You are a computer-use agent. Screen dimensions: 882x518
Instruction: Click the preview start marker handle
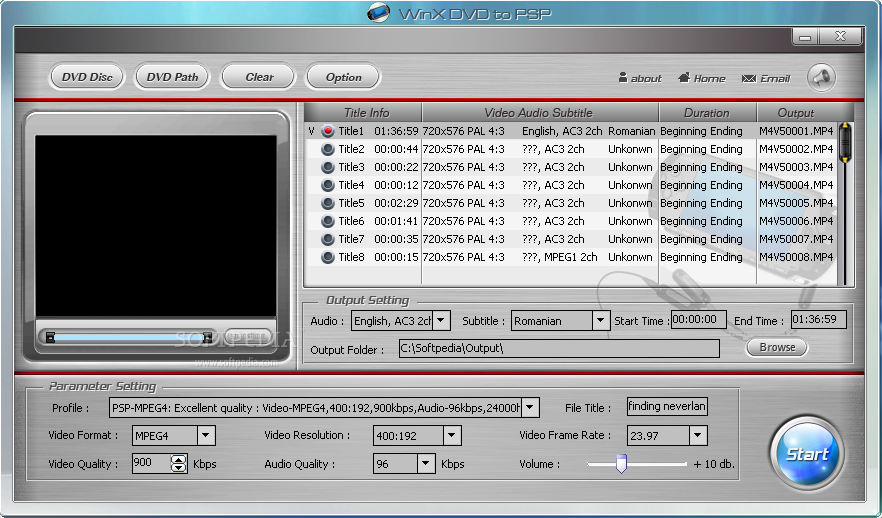tap(50, 337)
